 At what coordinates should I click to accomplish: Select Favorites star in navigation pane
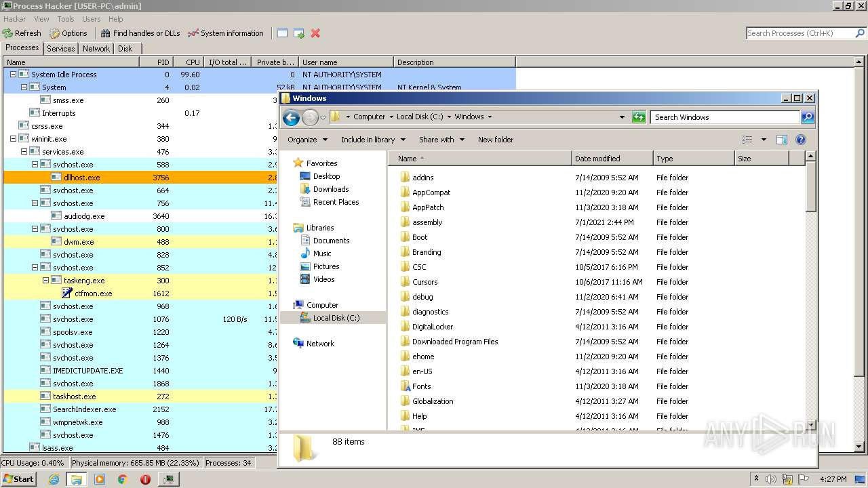point(298,163)
